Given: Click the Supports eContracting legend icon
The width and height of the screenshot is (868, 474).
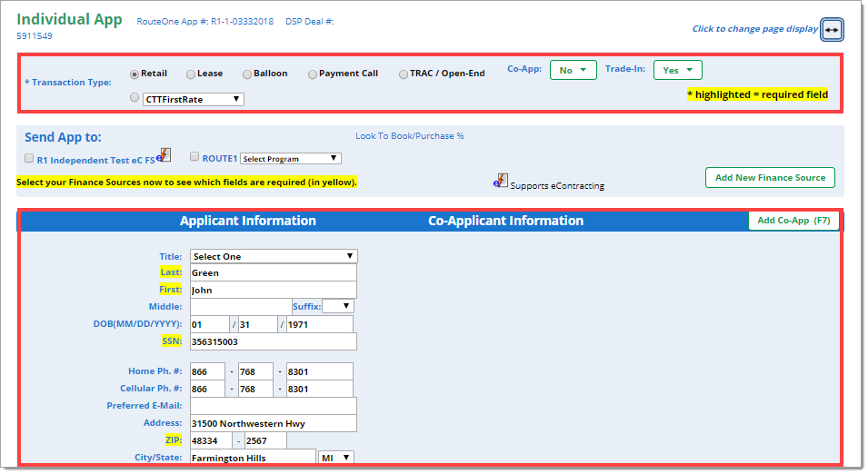Looking at the screenshot, I should [x=501, y=180].
